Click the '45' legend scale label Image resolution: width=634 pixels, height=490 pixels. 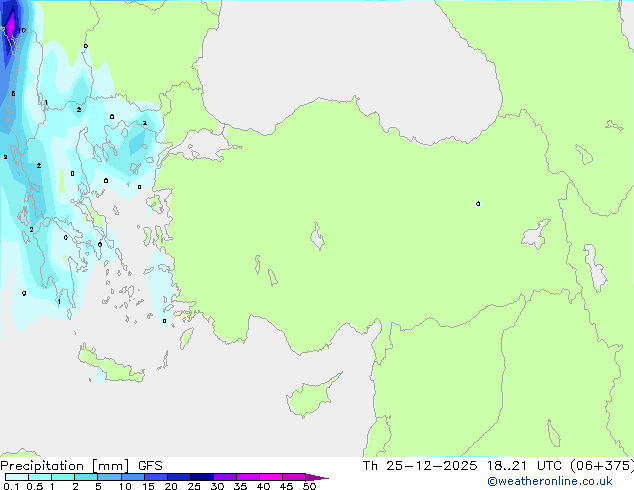pos(286,486)
